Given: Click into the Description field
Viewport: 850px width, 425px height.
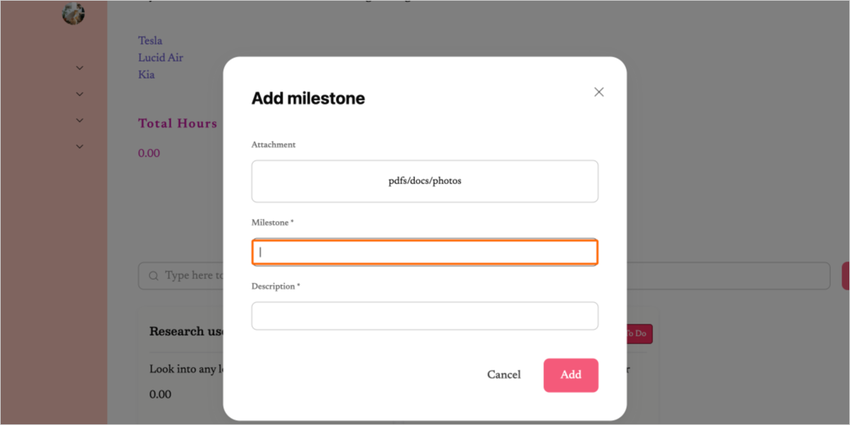Looking at the screenshot, I should point(425,316).
